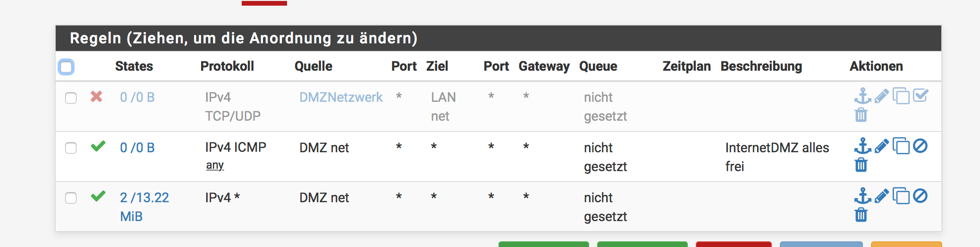
Task: Edit the IPv4 ICMP rule
Action: [881, 147]
